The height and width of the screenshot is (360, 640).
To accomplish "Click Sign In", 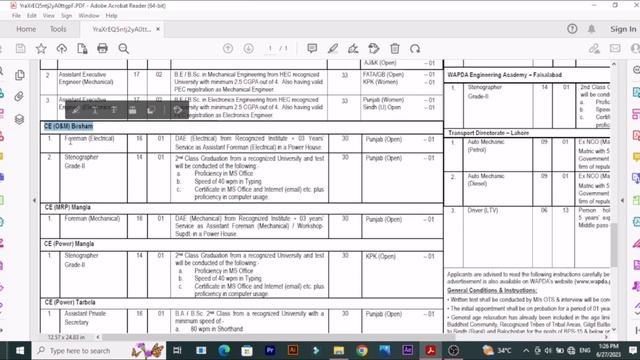I will pyautogui.click(x=623, y=29).
